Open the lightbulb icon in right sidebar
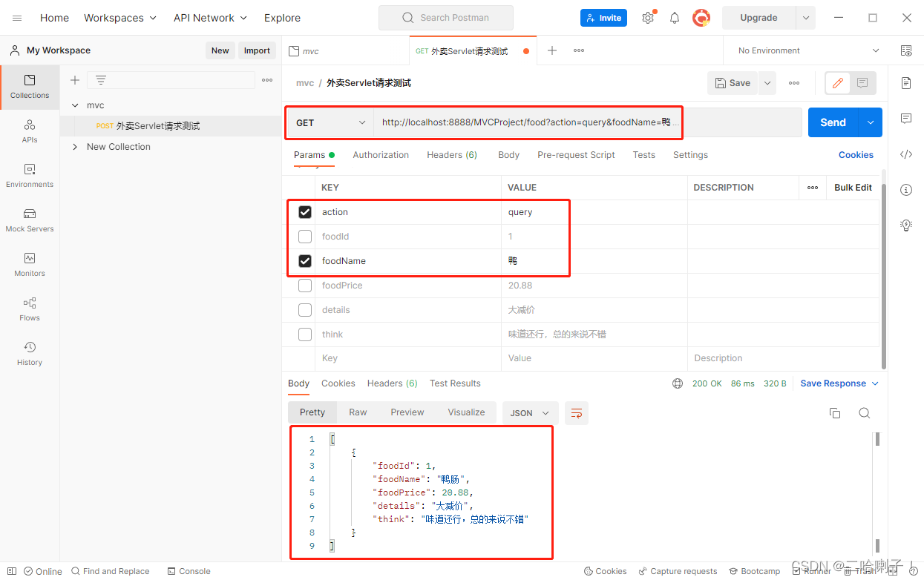Image resolution: width=924 pixels, height=580 pixels. (x=906, y=225)
